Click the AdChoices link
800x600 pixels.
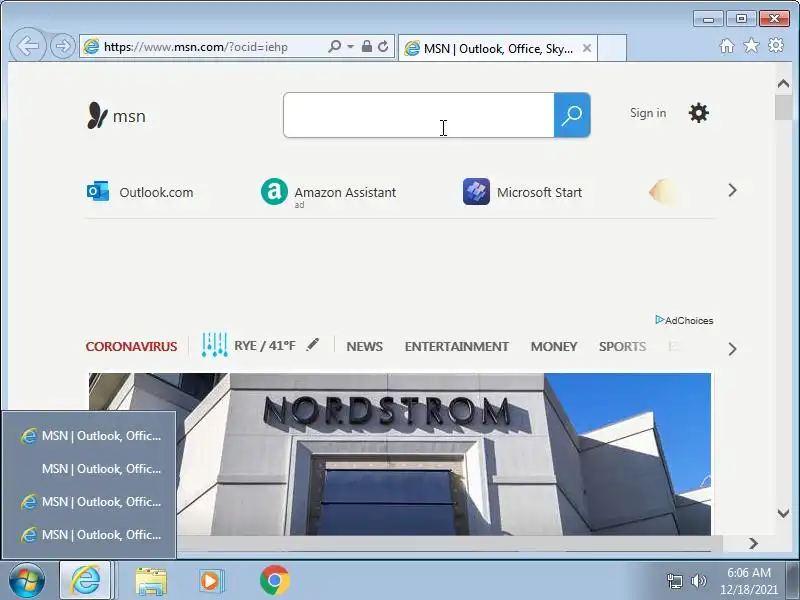coord(684,320)
